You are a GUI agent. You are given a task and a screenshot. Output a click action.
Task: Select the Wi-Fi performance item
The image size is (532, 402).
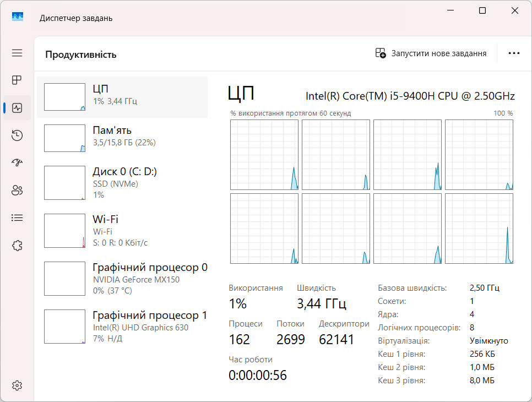pyautogui.click(x=122, y=231)
